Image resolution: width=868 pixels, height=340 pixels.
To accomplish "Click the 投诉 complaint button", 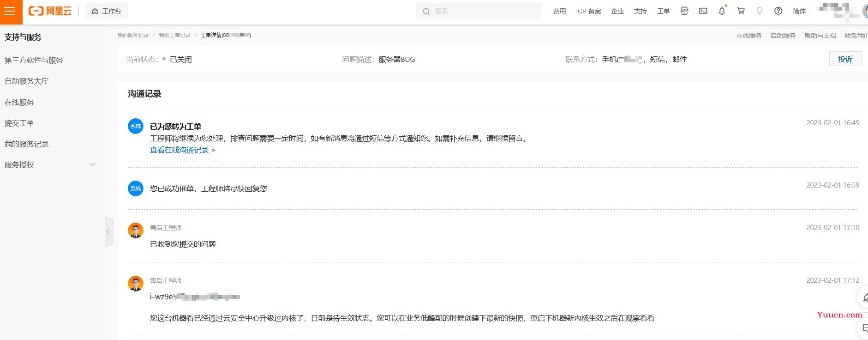I will point(845,59).
